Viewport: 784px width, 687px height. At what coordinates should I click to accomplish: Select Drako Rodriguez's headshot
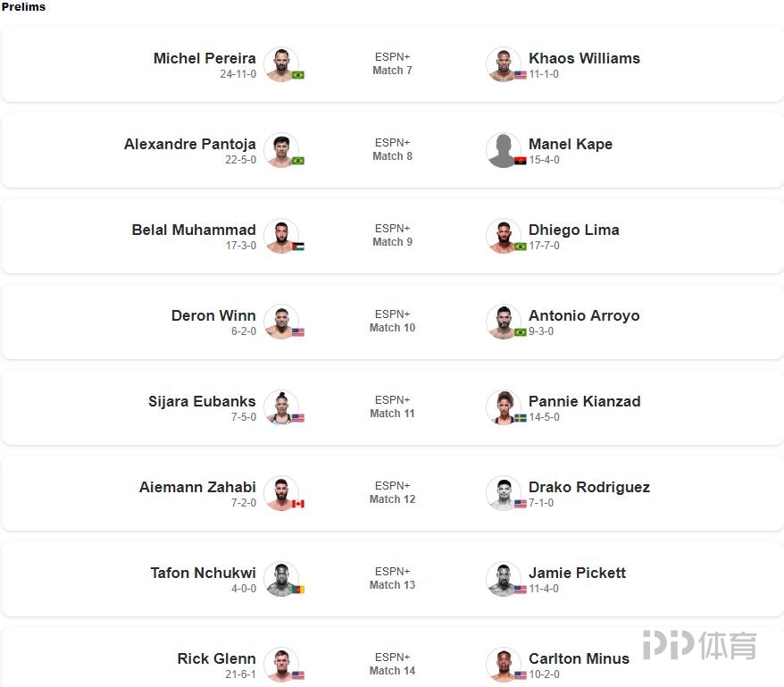pos(503,493)
